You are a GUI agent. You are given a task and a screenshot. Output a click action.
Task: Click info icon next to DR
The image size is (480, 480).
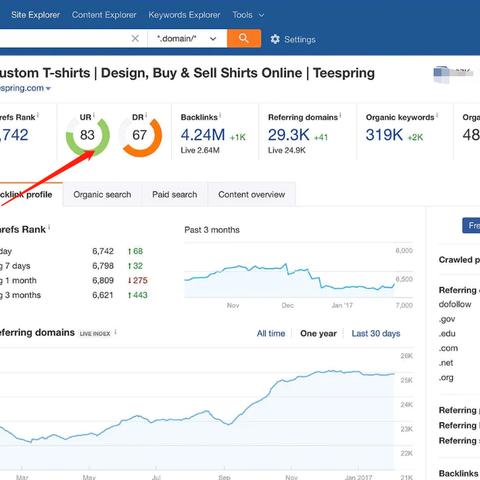pos(146,115)
